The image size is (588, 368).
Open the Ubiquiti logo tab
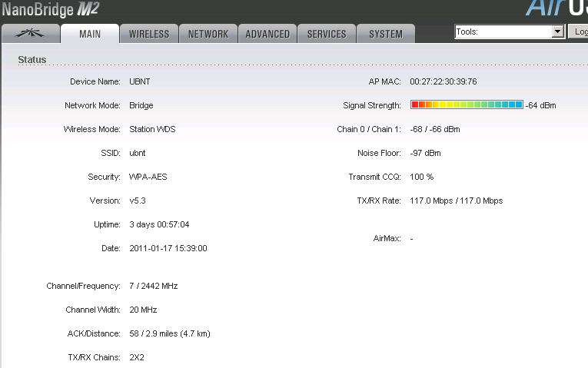[x=31, y=34]
